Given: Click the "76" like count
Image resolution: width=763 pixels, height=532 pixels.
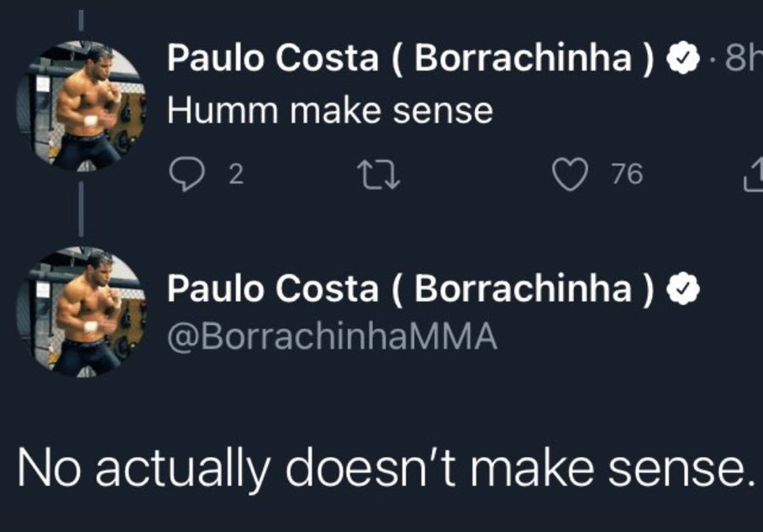Looking at the screenshot, I should tap(627, 175).
